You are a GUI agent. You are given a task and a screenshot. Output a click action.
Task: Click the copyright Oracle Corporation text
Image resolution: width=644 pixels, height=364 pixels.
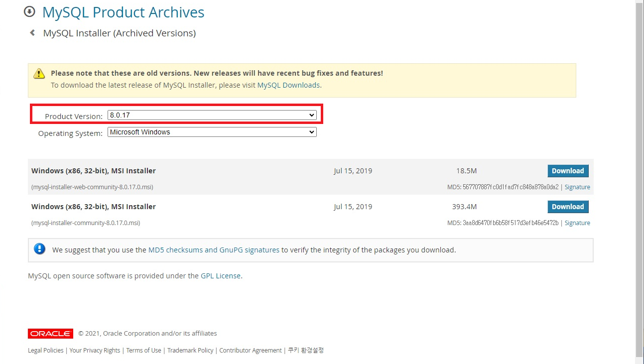point(147,334)
